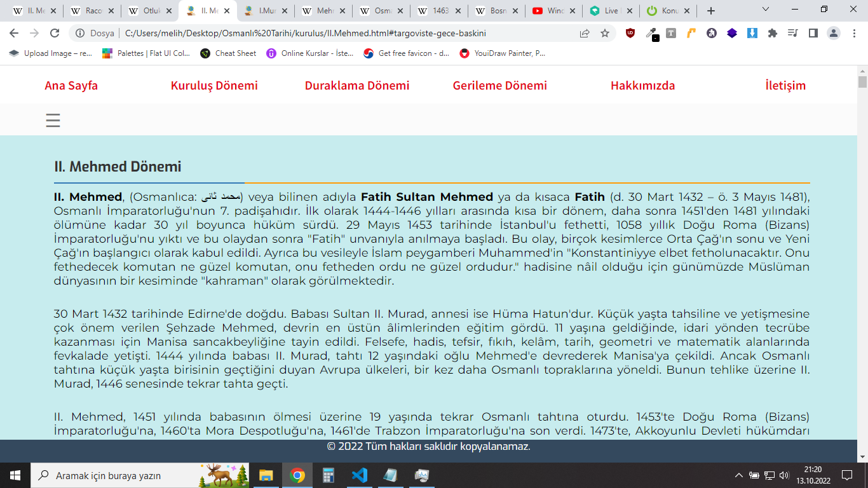Click the eyedropper color picker extension
Image resolution: width=868 pixels, height=488 pixels.
tap(651, 34)
